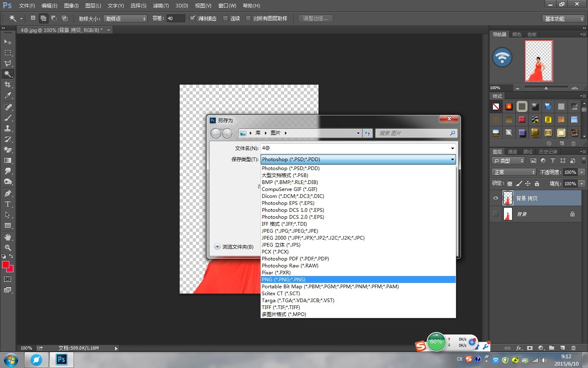Select the Hand tool

[x=7, y=237]
